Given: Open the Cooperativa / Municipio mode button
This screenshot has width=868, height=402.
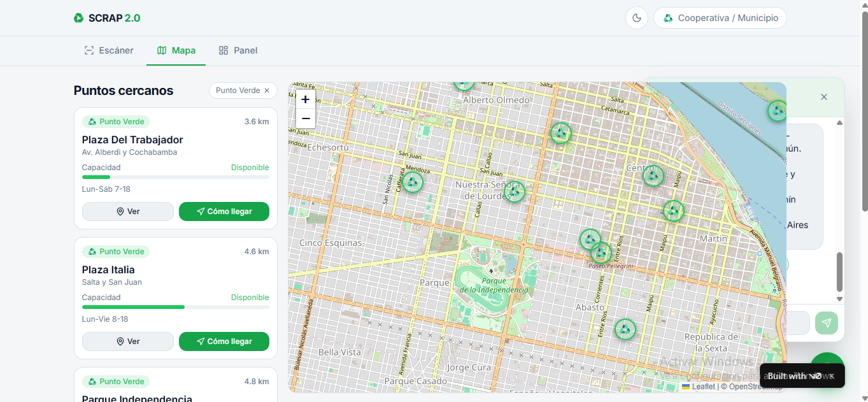Looking at the screenshot, I should [x=720, y=18].
